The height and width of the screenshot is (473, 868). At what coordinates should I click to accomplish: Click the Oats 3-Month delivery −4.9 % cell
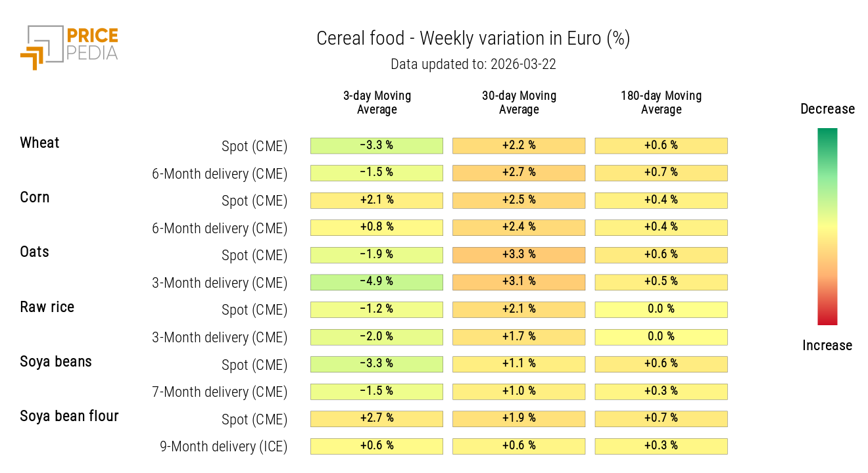pos(377,282)
